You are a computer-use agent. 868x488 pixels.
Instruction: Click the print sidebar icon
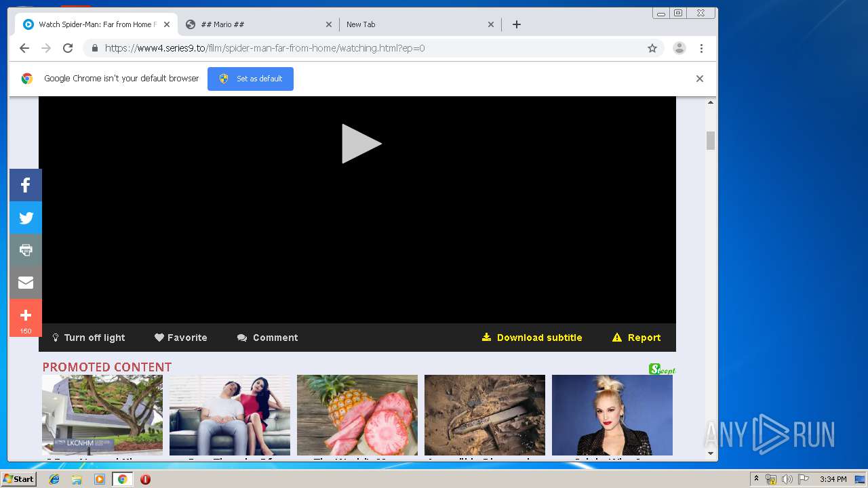pos(26,250)
